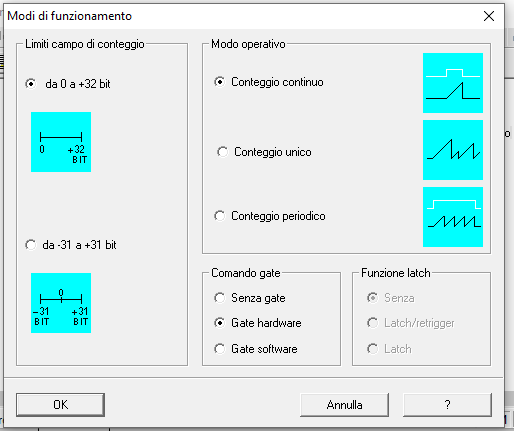Click the Conteggio unico sawtooth icon
Screen dimensions: 514x431
(453, 150)
